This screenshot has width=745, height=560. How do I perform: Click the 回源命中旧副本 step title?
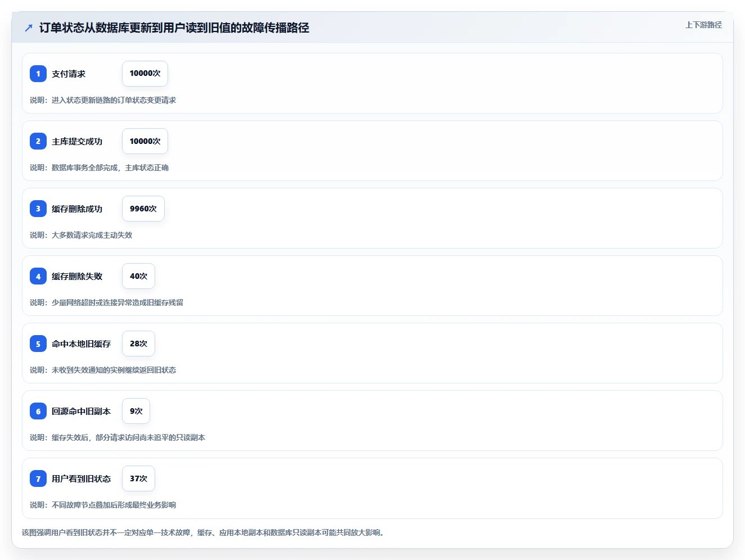82,411
